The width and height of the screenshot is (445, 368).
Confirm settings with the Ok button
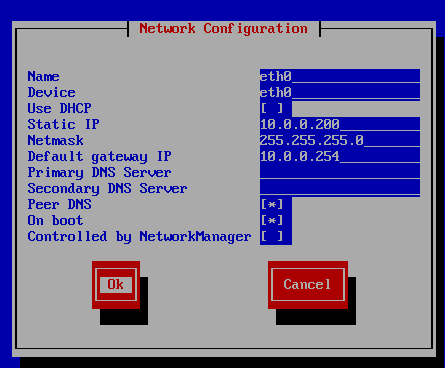tap(116, 285)
